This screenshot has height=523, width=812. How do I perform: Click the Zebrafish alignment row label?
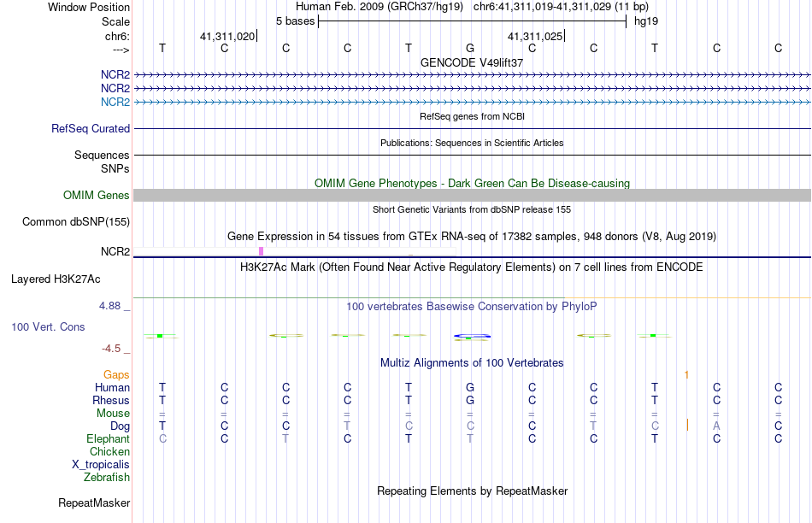[107, 478]
